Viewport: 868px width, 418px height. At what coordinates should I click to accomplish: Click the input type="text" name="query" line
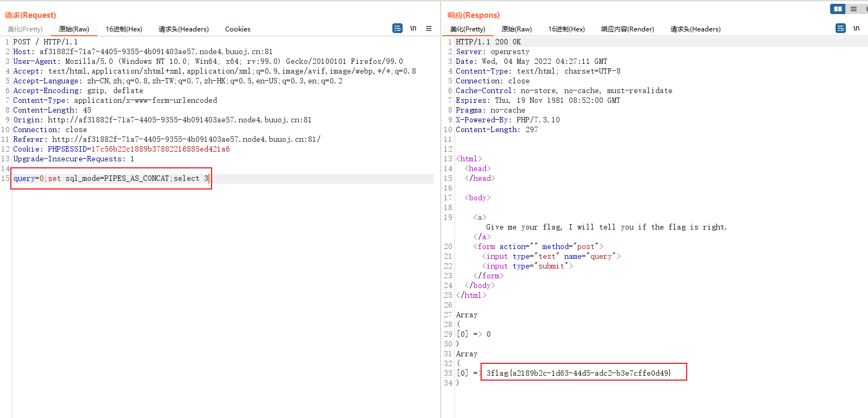click(551, 256)
